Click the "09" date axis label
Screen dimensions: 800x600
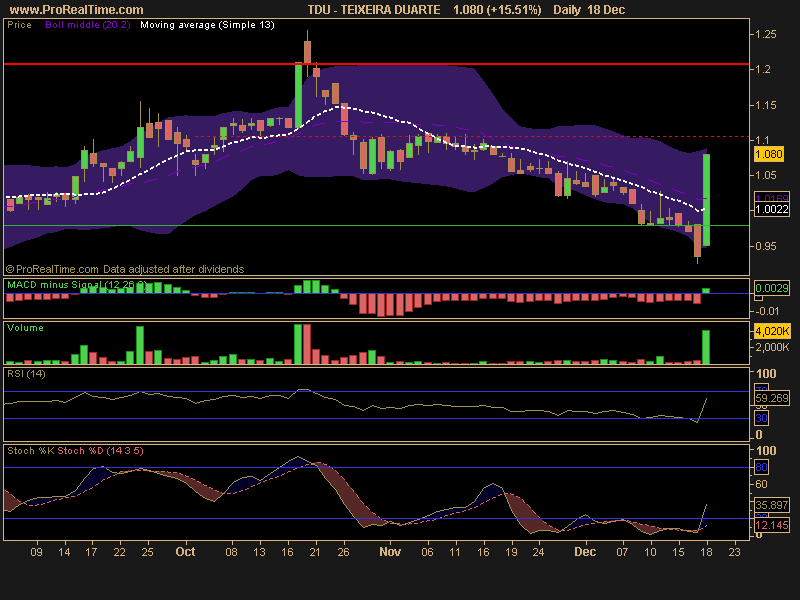(x=36, y=552)
